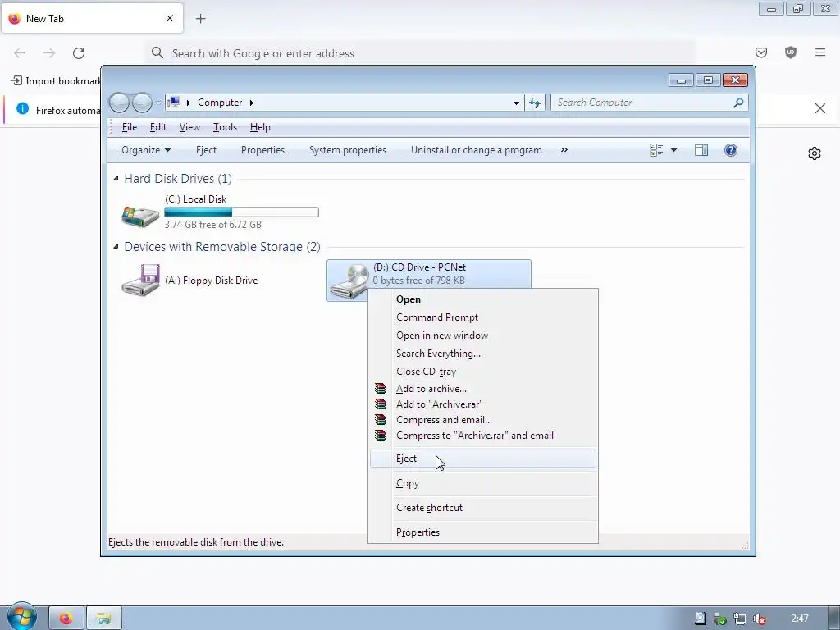
Task: Open the View menu
Action: (x=189, y=127)
